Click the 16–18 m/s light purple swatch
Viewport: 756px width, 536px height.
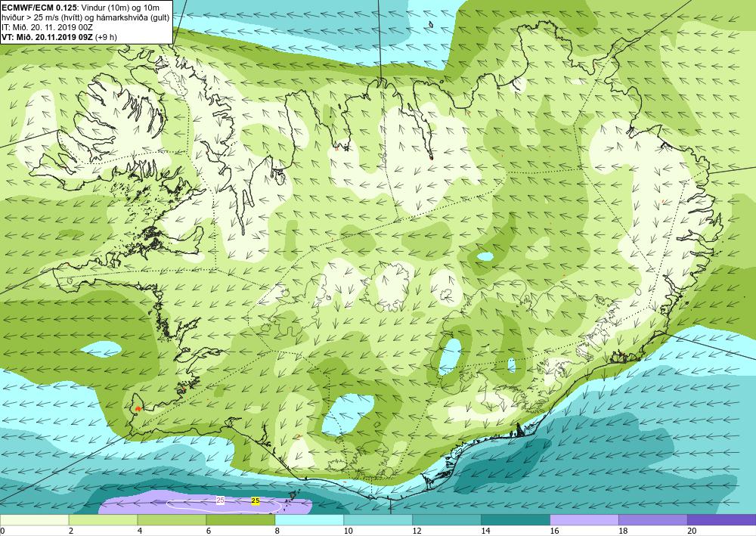584,520
